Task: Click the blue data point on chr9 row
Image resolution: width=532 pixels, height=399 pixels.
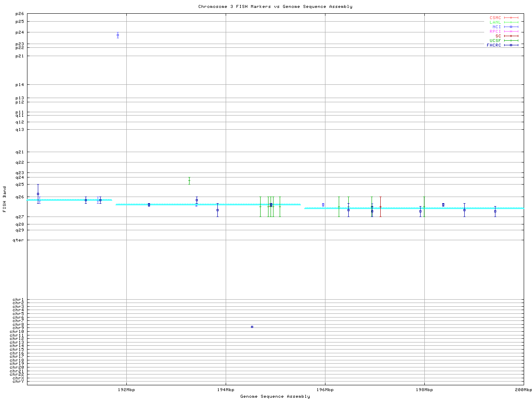Action: click(252, 327)
